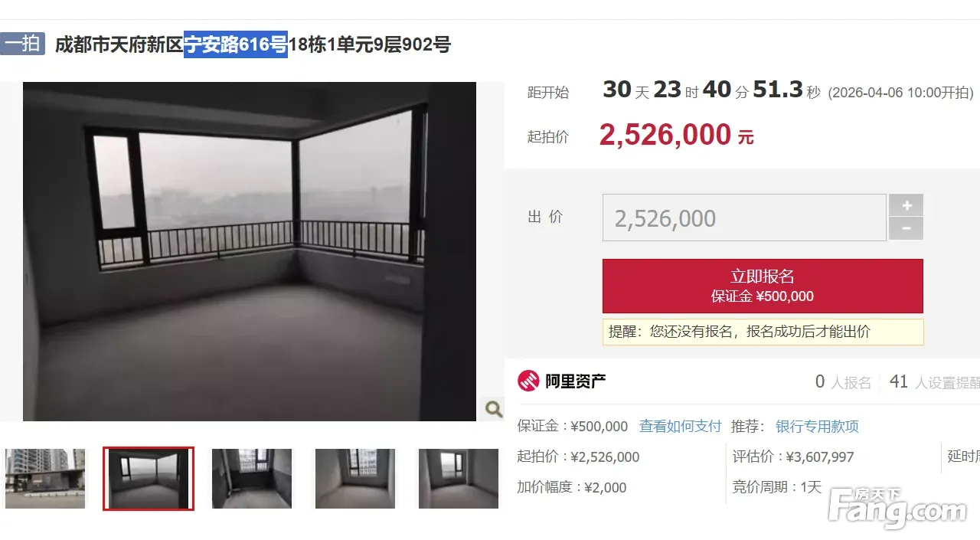Select the third room thumbnail
The image size is (980, 540).
252,479
